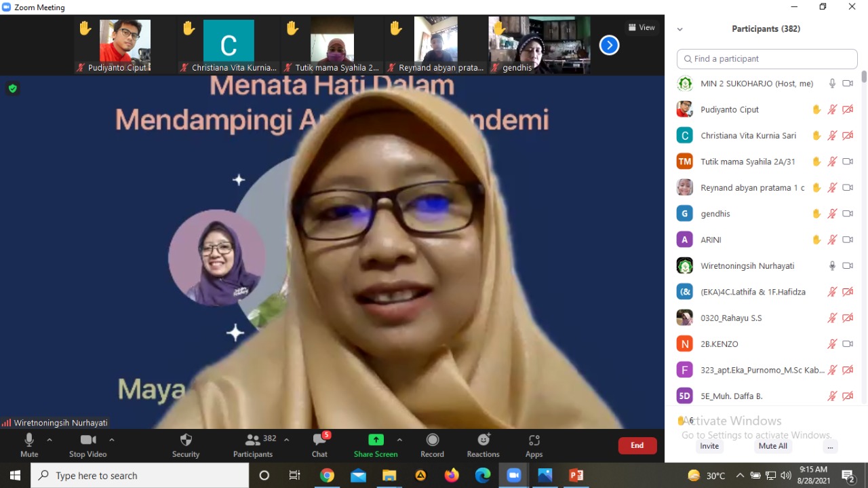Lower the raised hand of Pudiyanto Ciput
This screenshot has height=488, width=868.
click(x=816, y=109)
